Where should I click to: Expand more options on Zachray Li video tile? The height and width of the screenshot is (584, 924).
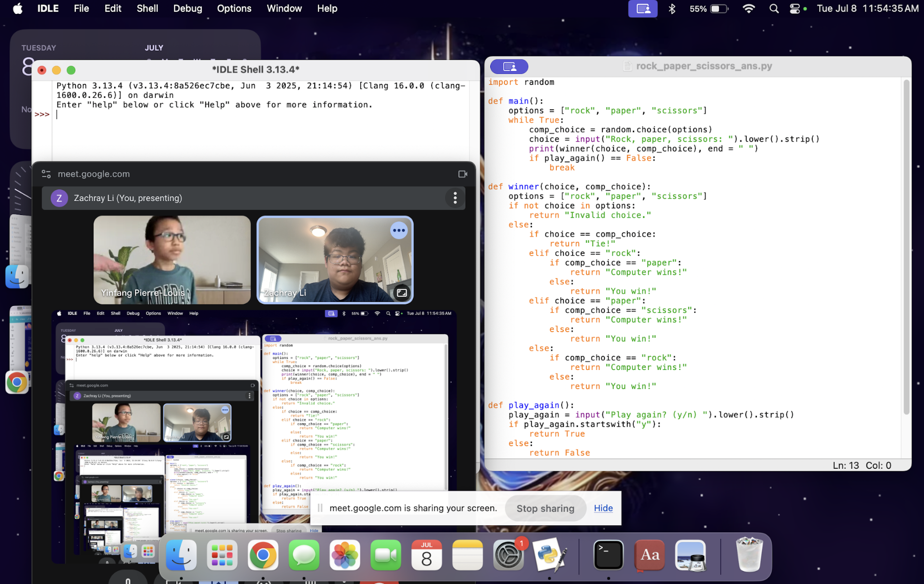coord(398,230)
